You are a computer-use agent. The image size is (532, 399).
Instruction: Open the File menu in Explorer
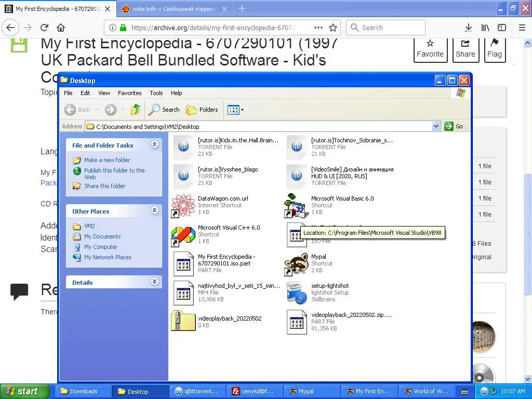(x=68, y=93)
